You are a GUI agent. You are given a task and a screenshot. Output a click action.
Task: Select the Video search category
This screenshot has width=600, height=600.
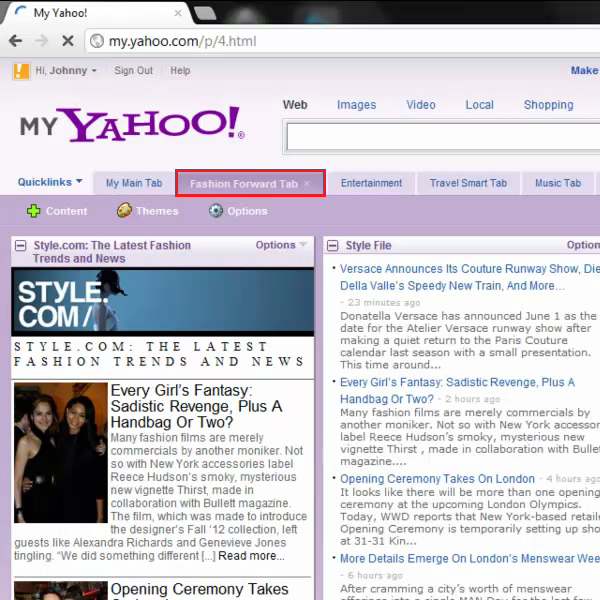421,105
